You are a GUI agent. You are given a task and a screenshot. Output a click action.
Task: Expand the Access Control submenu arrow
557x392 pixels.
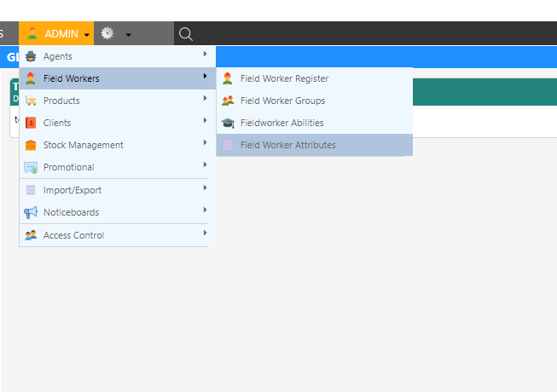point(205,234)
